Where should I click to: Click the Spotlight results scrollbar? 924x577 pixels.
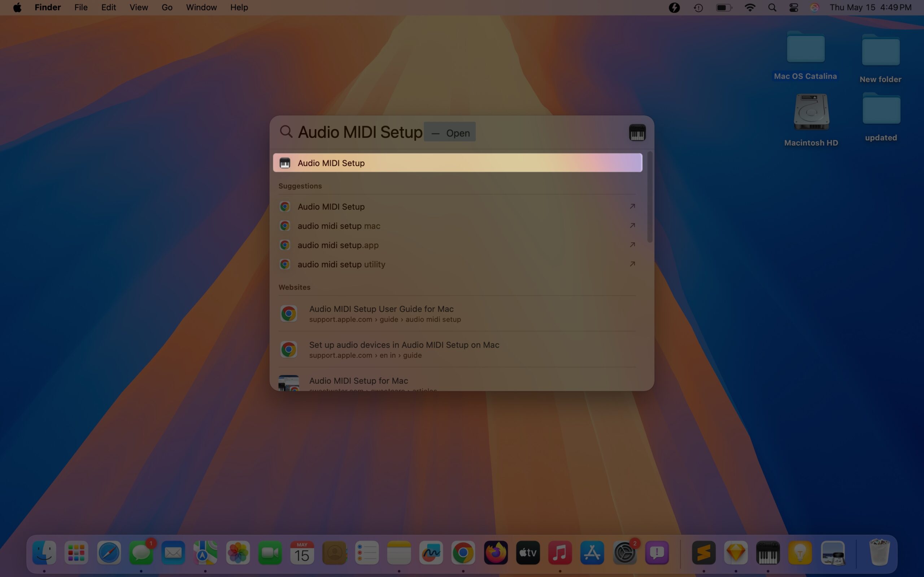[649, 198]
